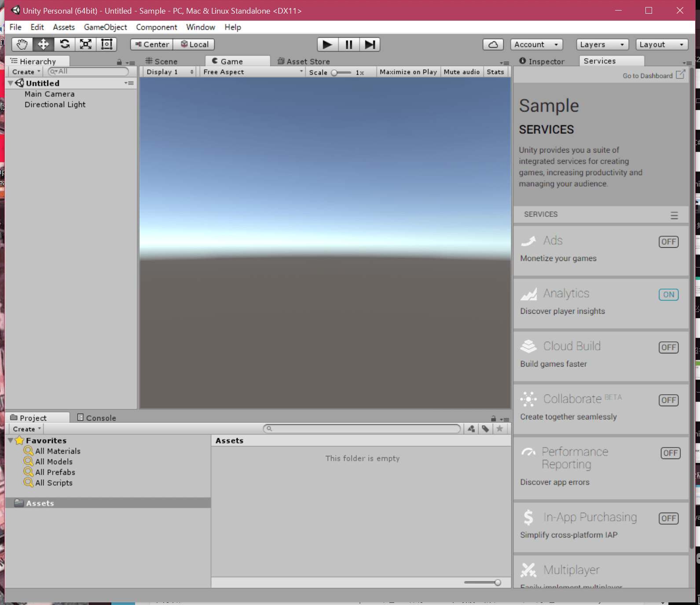Toggle Performance Reporting OFF switch
This screenshot has width=700, height=605.
[671, 453]
